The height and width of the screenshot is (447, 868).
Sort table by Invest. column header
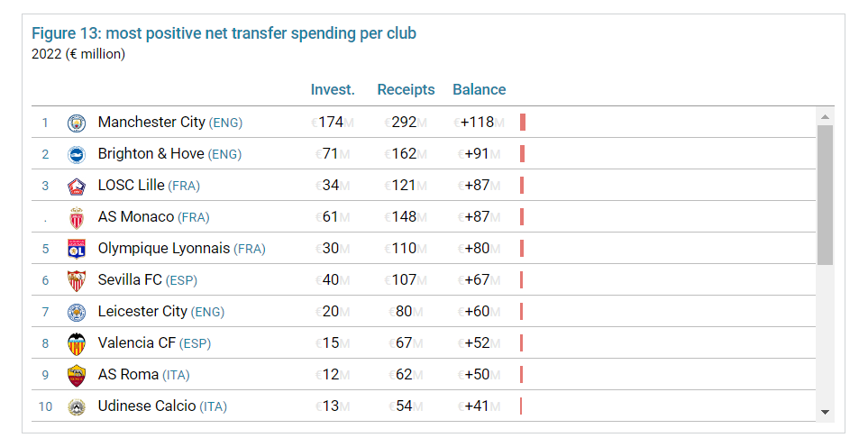click(x=333, y=89)
